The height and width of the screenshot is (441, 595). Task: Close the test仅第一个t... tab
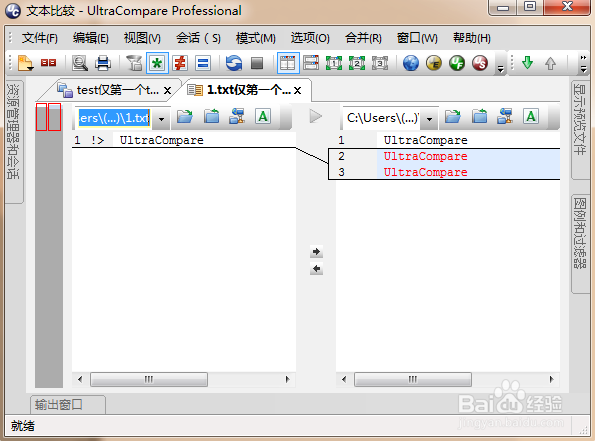click(167, 90)
